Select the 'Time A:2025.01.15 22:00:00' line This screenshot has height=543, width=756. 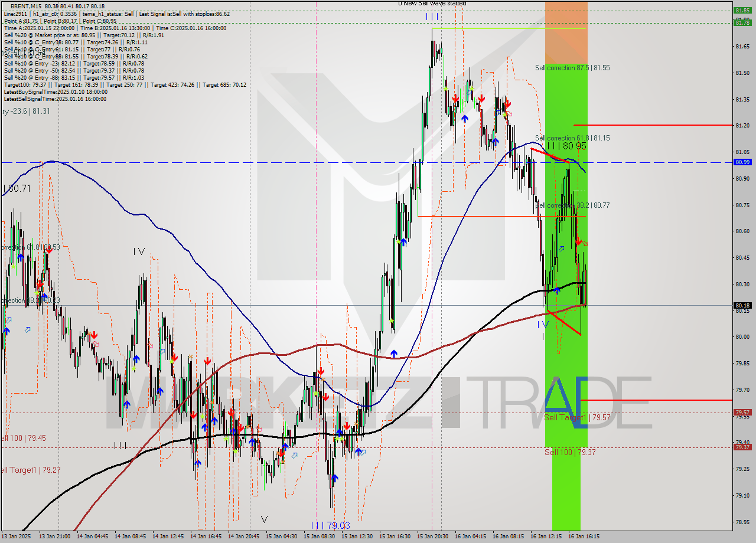click(115, 28)
